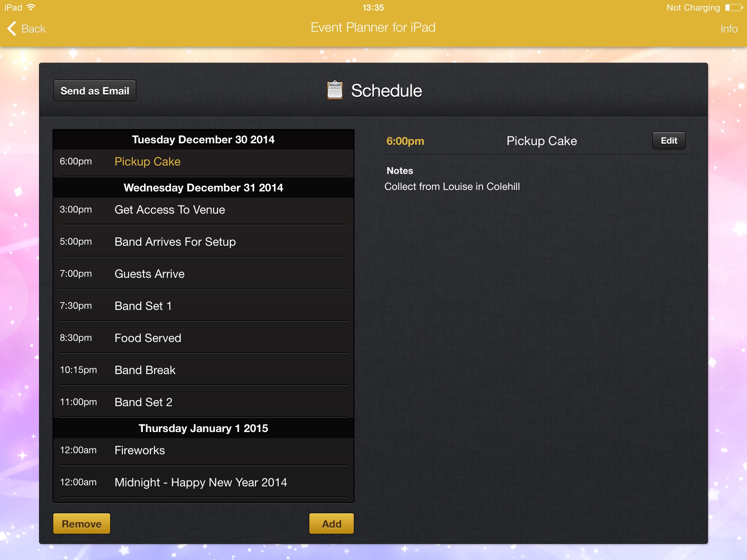
Task: Tap the Back chevron arrow
Action: [12, 28]
